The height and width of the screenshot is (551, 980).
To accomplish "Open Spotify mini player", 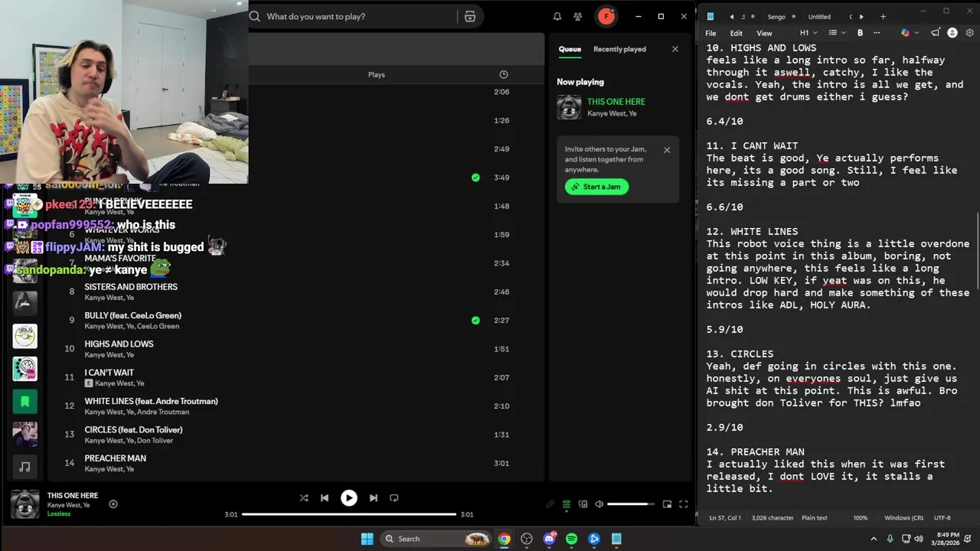I will [x=667, y=504].
